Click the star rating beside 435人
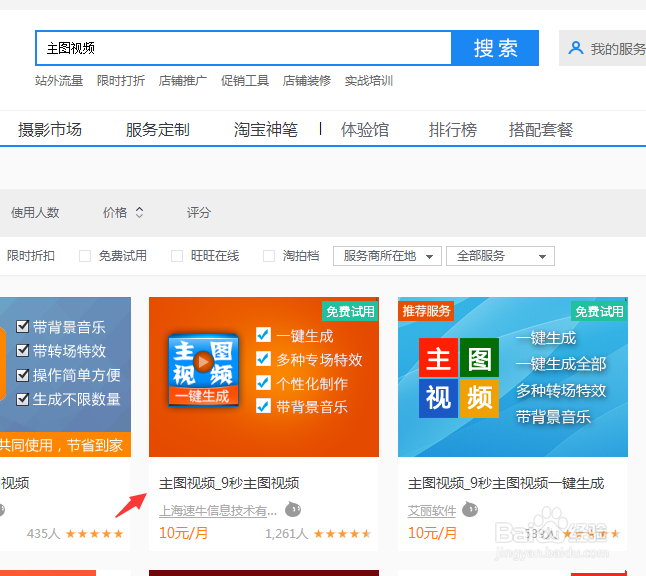Screen dimensions: 646x576 [94, 534]
